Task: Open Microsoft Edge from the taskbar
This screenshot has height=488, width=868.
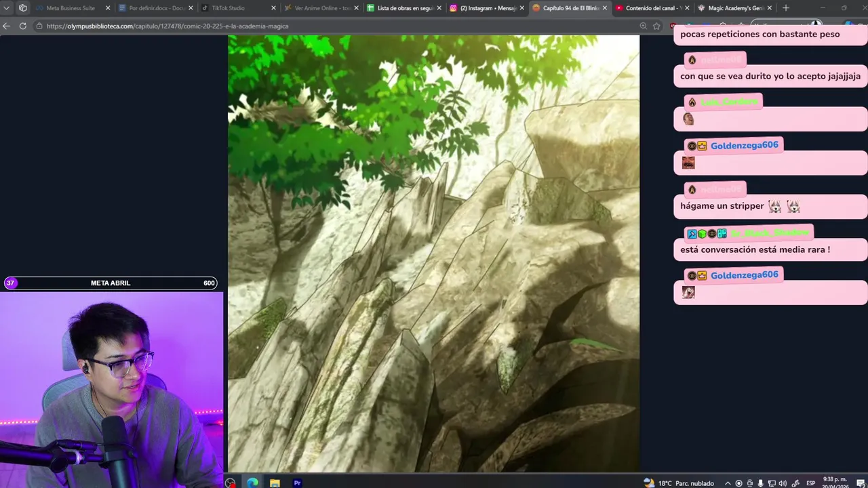Action: click(x=252, y=483)
